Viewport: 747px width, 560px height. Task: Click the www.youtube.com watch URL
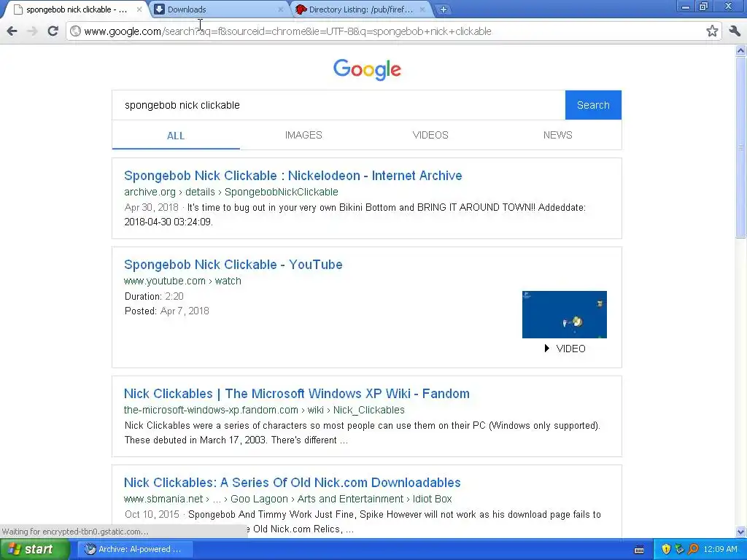click(182, 281)
